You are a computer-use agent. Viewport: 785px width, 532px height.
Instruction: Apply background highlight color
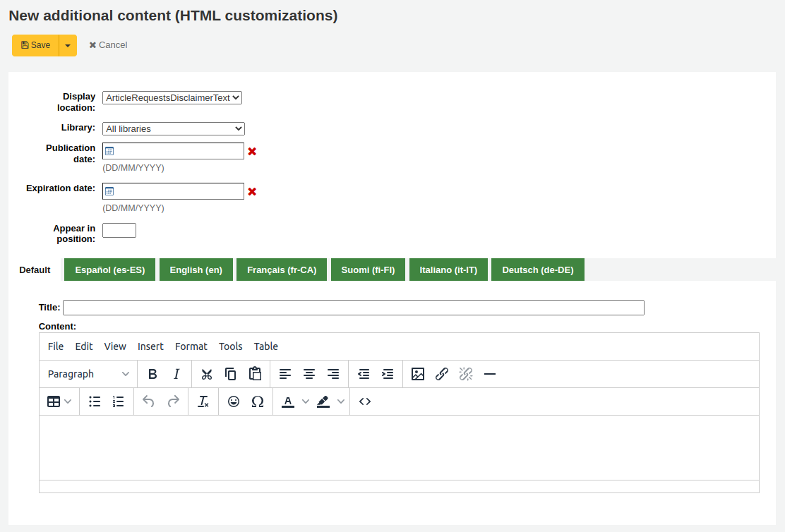[x=323, y=401]
